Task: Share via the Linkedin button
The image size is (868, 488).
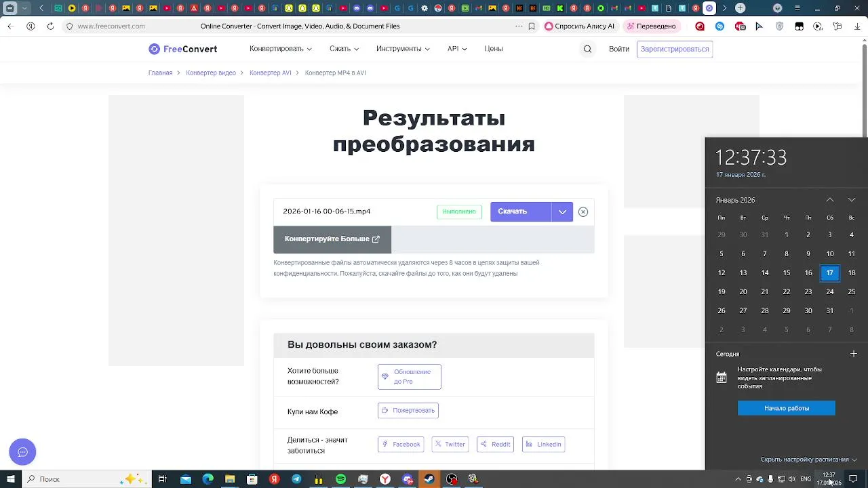Action: coord(544,445)
